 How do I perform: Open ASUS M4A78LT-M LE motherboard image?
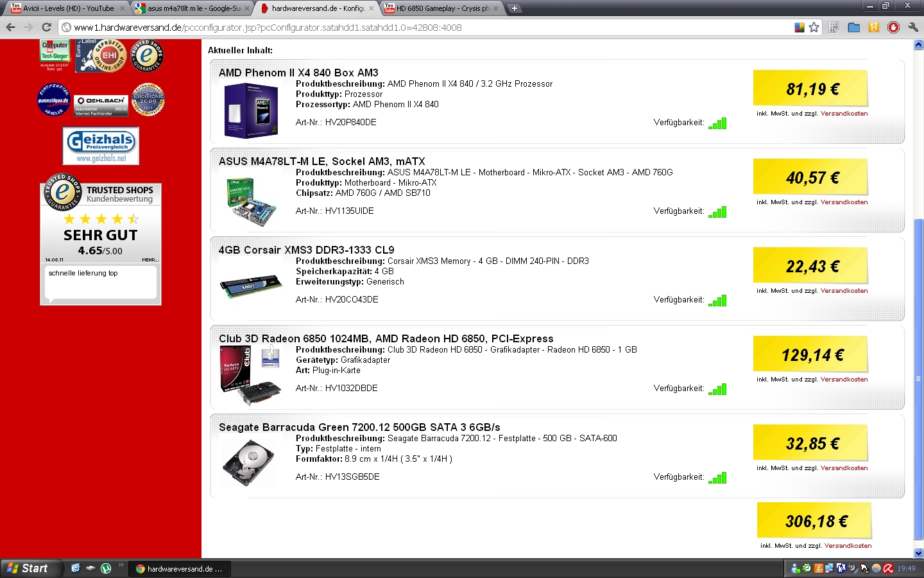252,201
